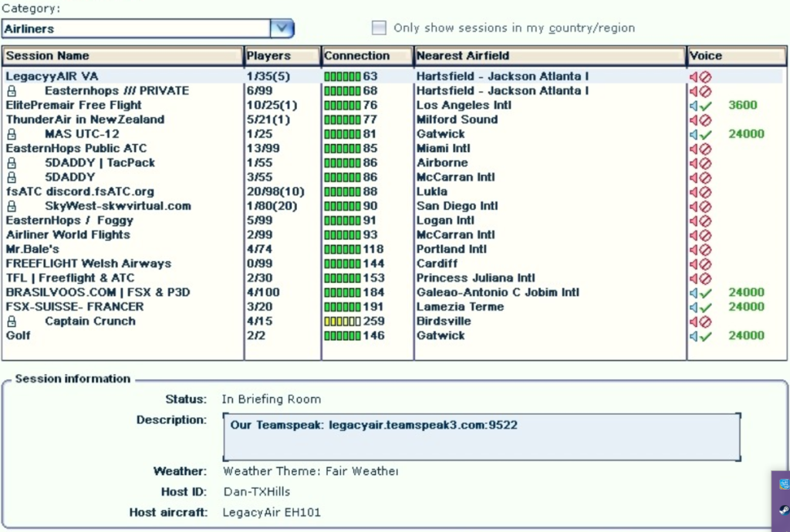Screen dimensions: 790x532
Task: Click voice disabled icon for fsATC discord.fsATC.org
Action: [701, 192]
